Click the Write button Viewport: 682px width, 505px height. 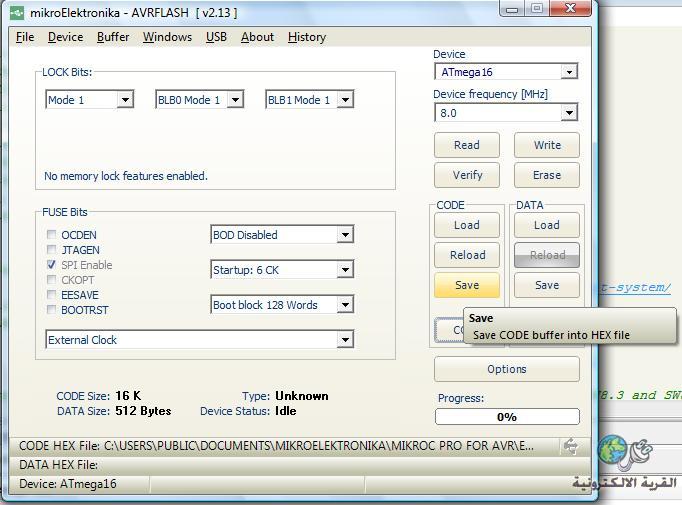547,145
